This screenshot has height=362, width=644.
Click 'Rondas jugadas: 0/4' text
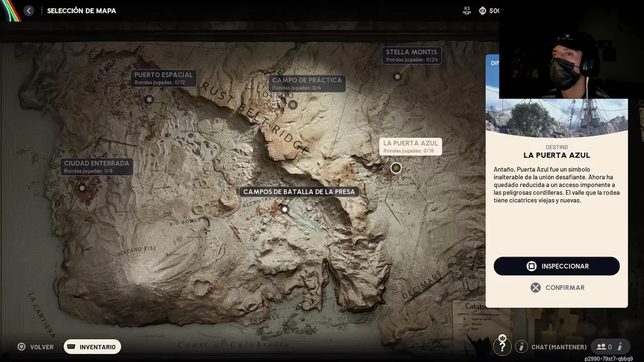[x=296, y=88]
